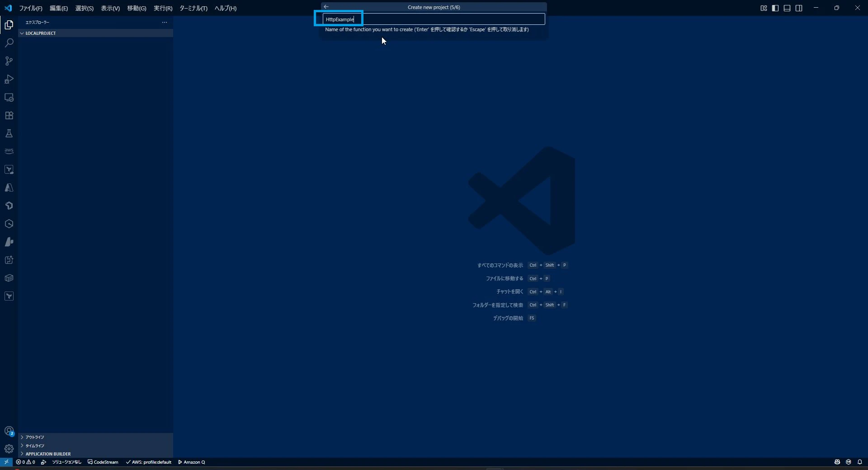This screenshot has height=470, width=868.
Task: Open the 移動(G) menu
Action: 137,8
